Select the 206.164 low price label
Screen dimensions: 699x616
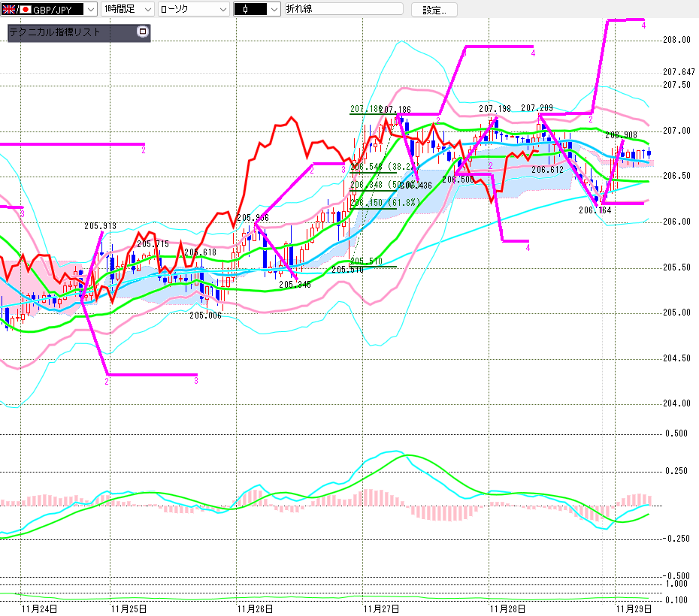595,210
